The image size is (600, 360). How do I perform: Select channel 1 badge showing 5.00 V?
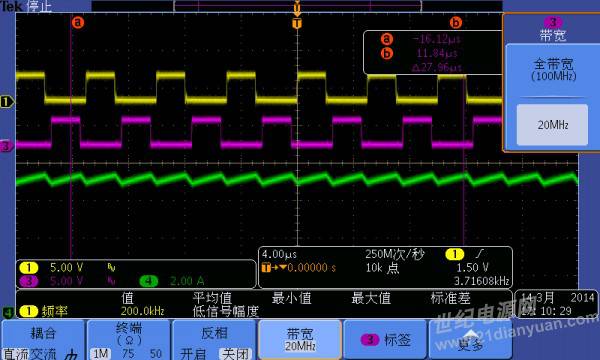29,267
